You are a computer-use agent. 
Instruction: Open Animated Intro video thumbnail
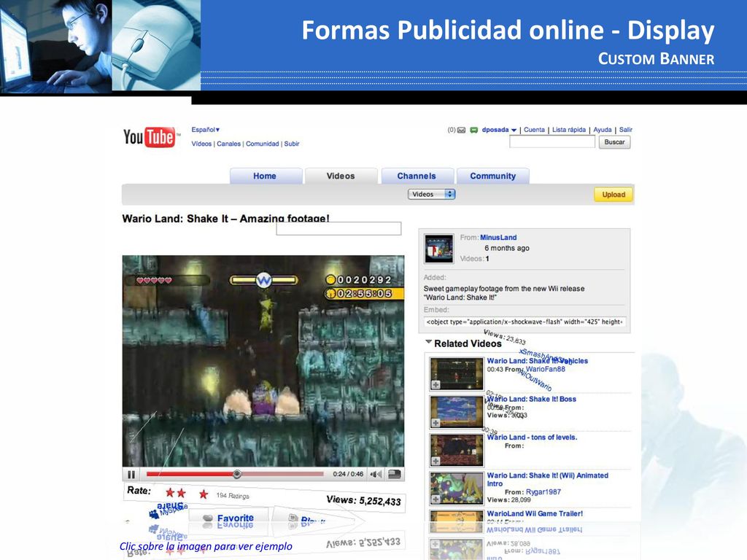(x=457, y=489)
